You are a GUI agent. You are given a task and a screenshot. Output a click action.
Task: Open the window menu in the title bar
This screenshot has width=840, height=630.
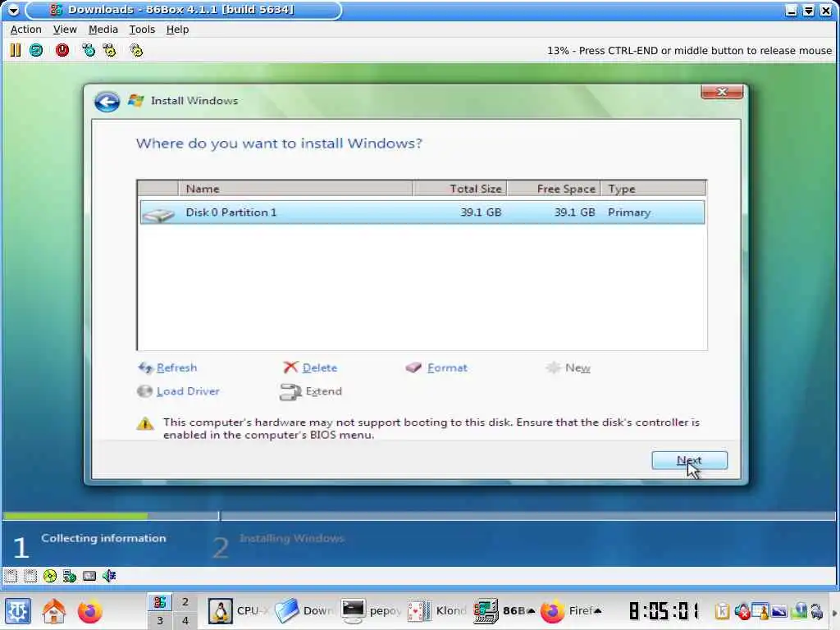13,10
